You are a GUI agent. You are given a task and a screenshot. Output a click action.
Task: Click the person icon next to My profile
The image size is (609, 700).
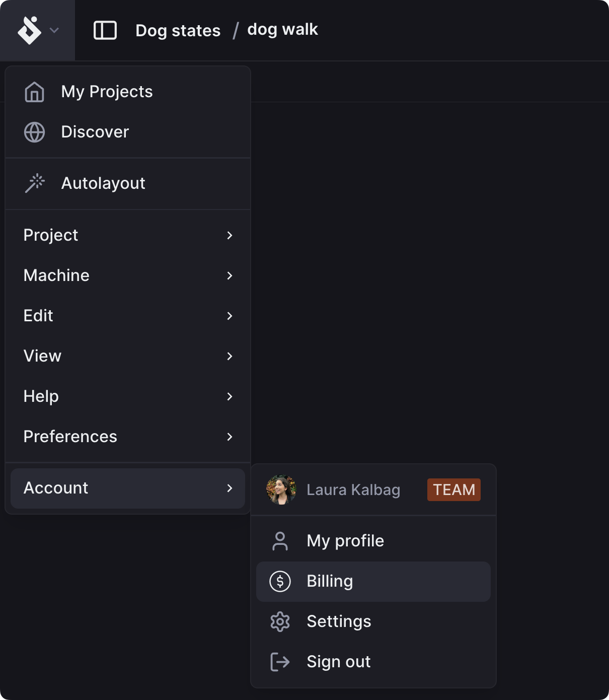(x=280, y=540)
